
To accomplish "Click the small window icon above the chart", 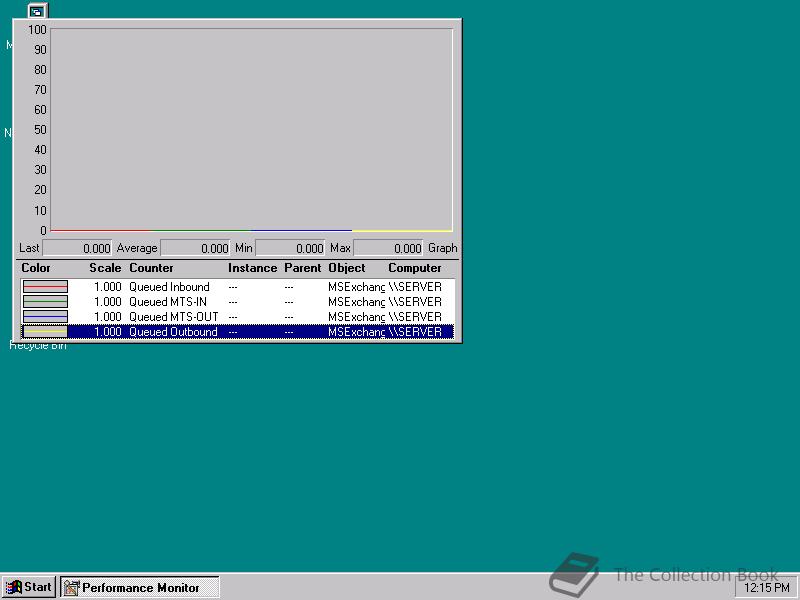I will tap(37, 11).
